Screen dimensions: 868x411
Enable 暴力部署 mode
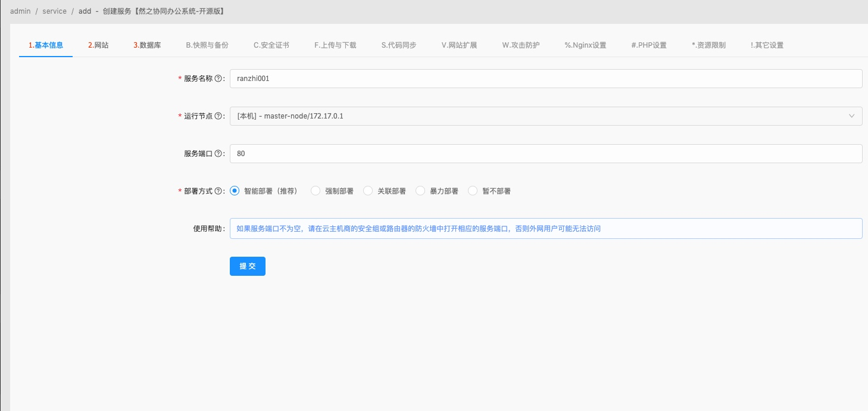point(420,191)
